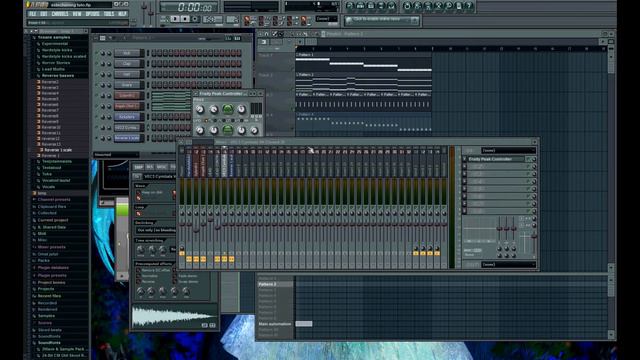
Task: Open the OPTIONS menu
Action: click(93, 14)
